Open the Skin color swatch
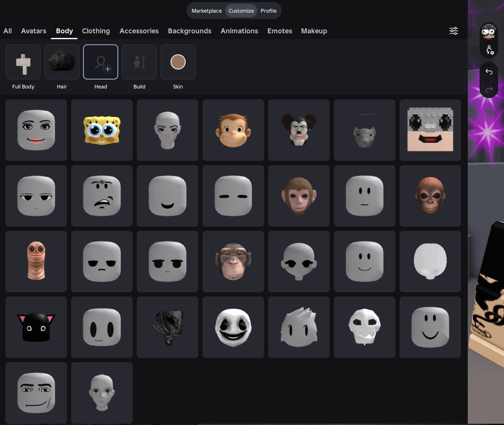504x425 pixels. point(178,62)
